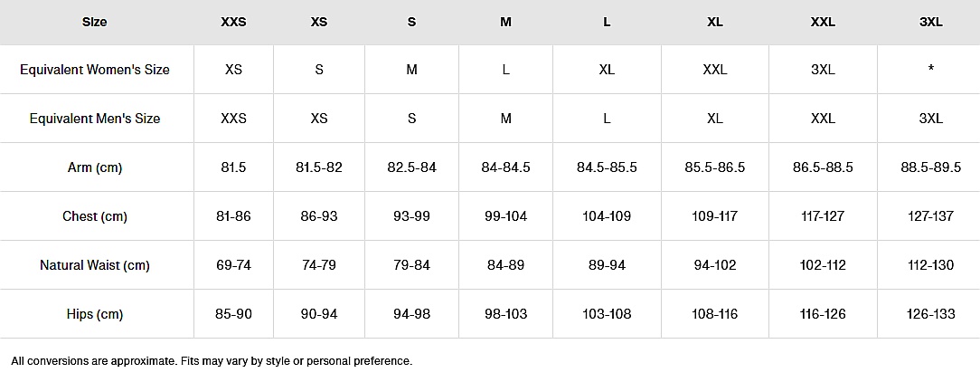Click the Equivalent Women's Size row label

(95, 70)
